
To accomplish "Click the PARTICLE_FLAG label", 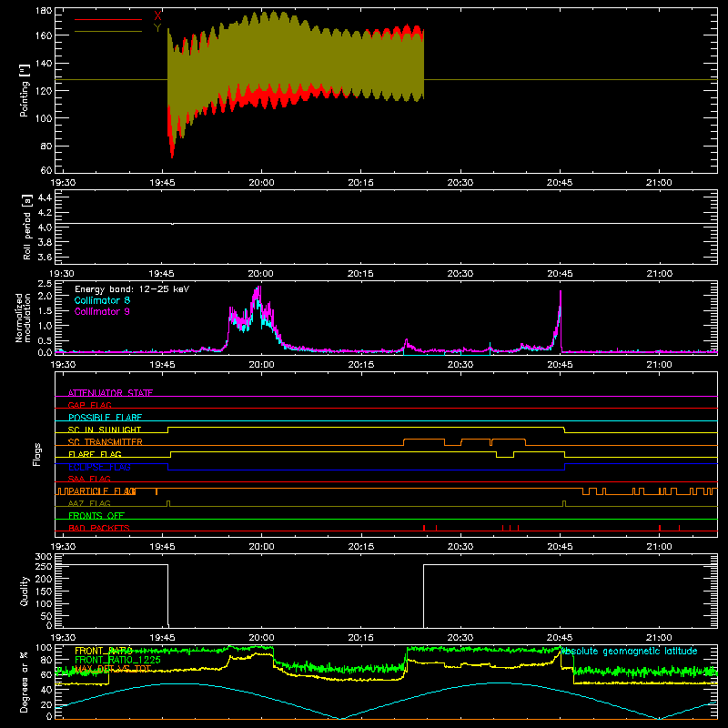I will (x=102, y=491).
